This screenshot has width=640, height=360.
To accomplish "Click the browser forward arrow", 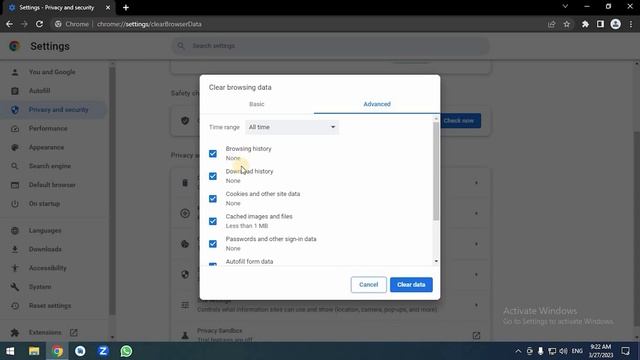I will 24,24.
